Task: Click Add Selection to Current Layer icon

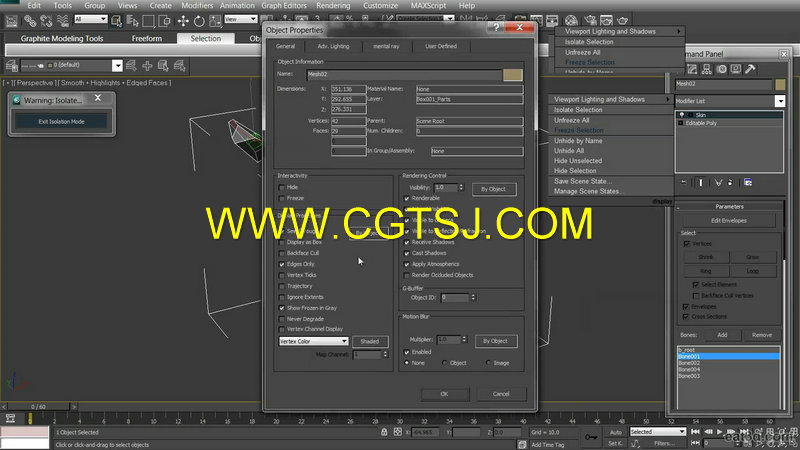Action: click(x=147, y=65)
